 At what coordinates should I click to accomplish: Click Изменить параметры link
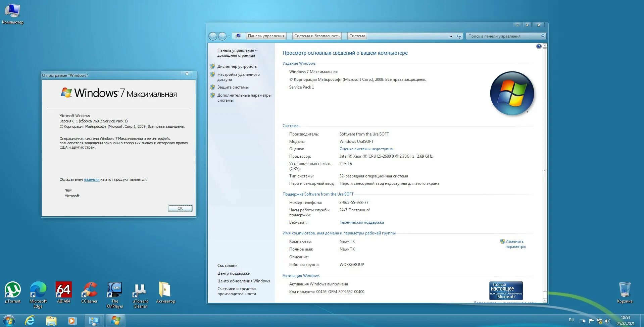tap(515, 244)
